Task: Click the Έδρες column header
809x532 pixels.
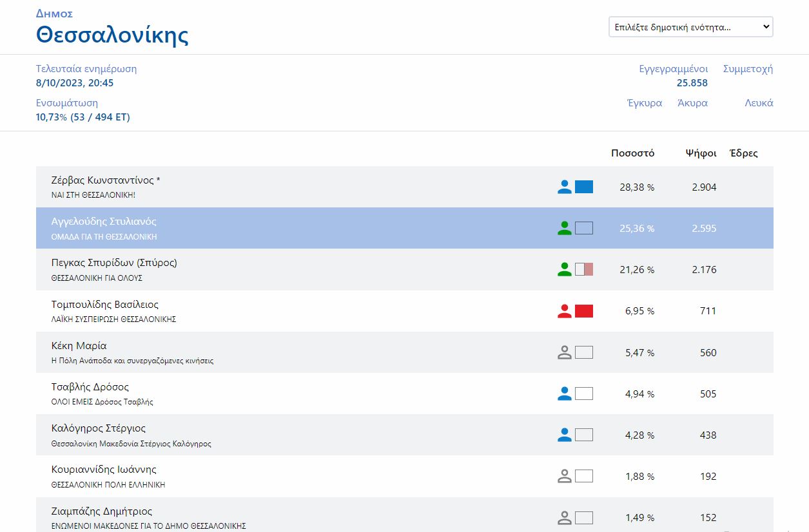Action: pyautogui.click(x=743, y=153)
